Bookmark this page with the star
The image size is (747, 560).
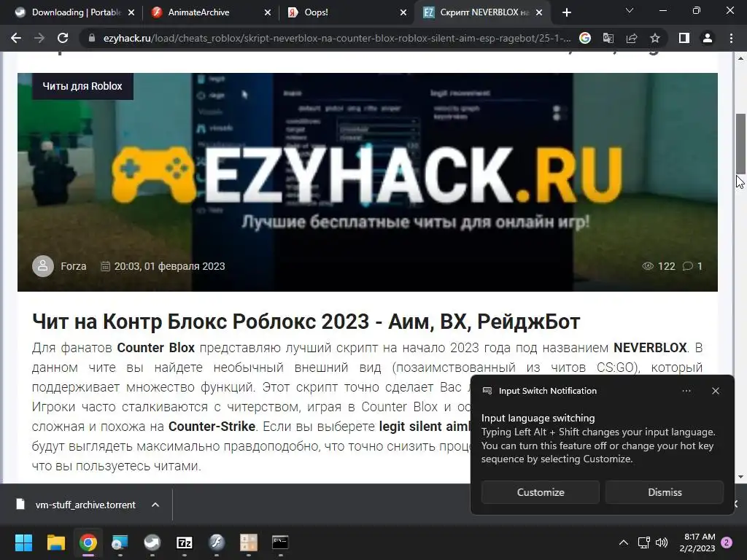coord(655,38)
